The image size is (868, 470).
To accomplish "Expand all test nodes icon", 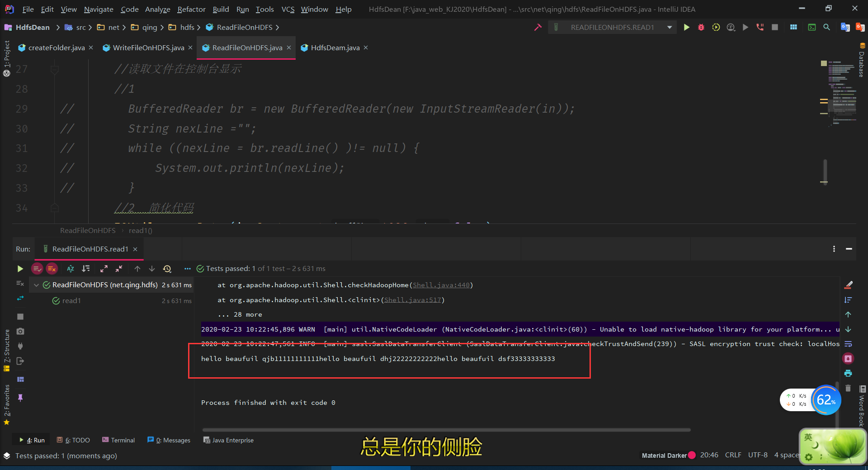I will point(104,269).
